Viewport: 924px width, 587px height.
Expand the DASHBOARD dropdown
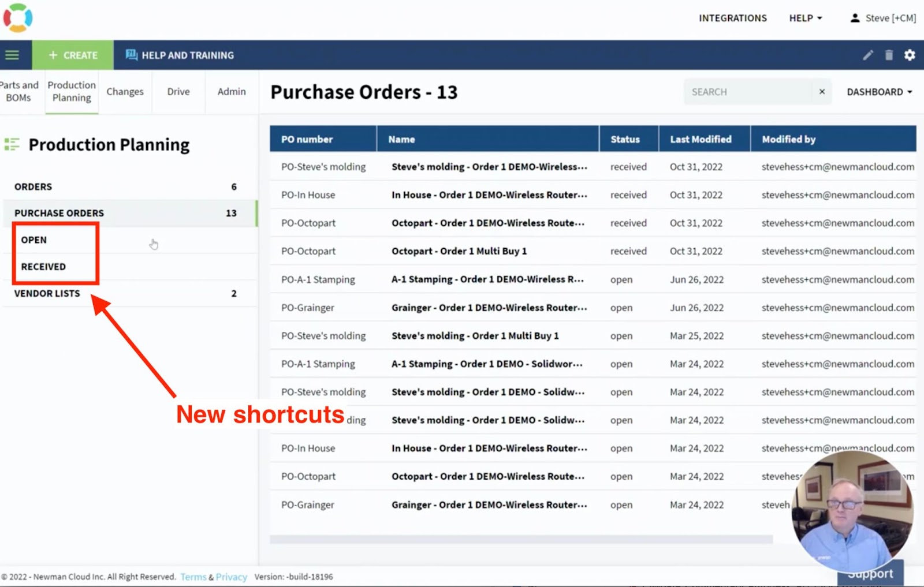pyautogui.click(x=879, y=92)
